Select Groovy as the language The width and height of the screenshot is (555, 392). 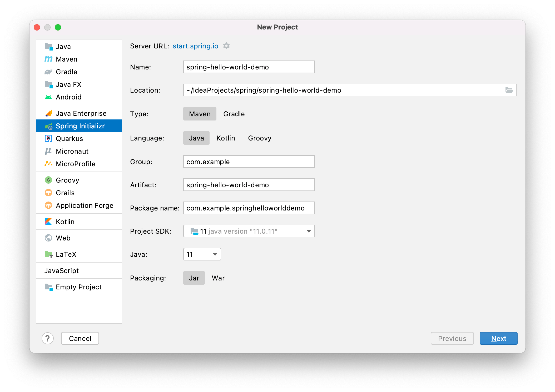[x=259, y=138]
